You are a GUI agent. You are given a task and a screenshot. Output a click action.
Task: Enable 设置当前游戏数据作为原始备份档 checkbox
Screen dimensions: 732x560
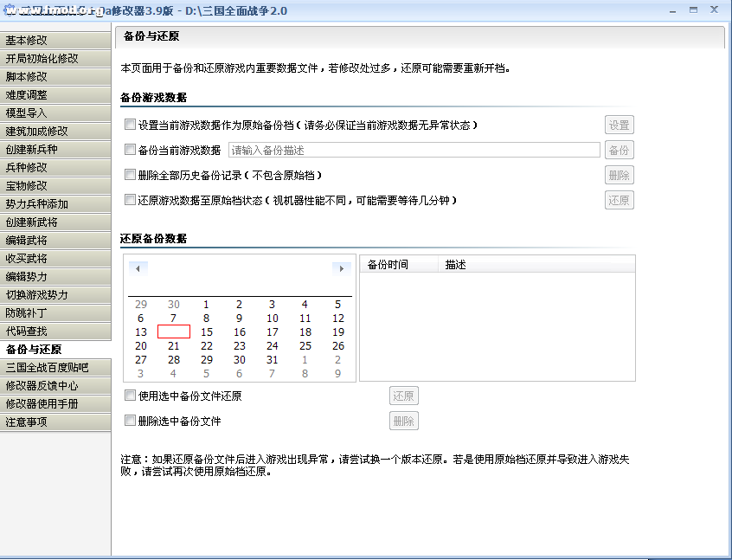[131, 125]
